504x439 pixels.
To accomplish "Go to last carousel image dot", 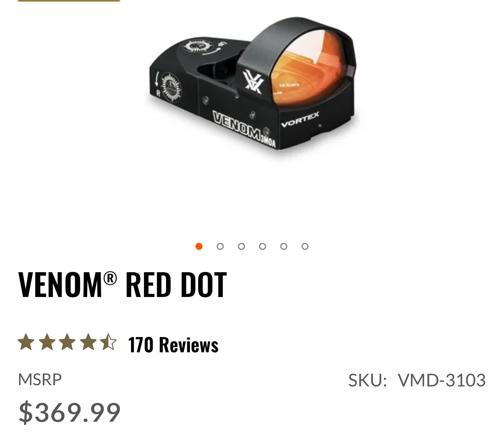I will pos(305,246).
